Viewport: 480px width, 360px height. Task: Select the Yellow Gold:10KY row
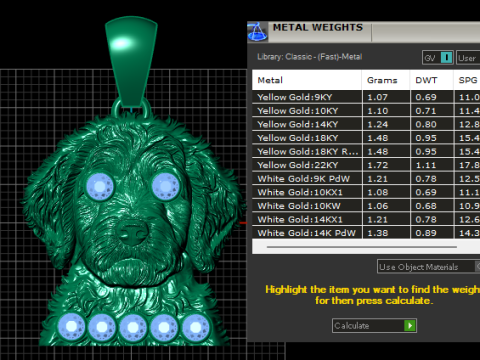click(366, 111)
